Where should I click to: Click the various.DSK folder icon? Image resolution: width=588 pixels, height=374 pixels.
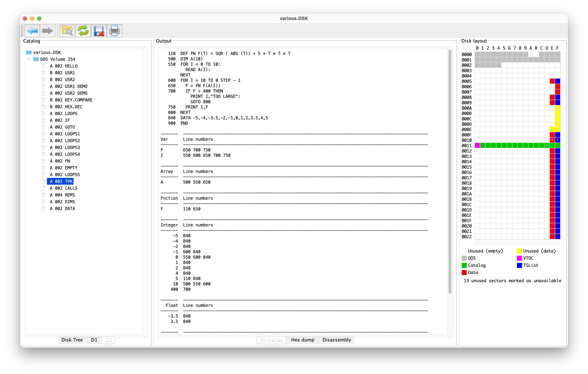(x=29, y=52)
